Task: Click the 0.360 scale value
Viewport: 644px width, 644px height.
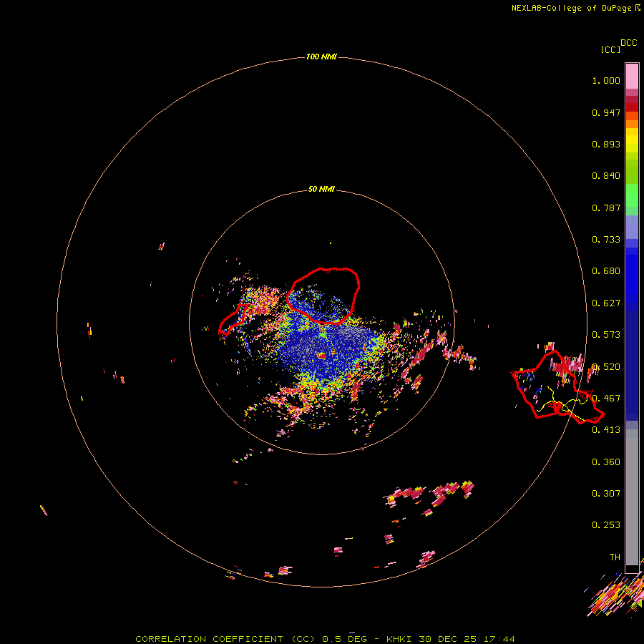Action: pyautogui.click(x=606, y=462)
